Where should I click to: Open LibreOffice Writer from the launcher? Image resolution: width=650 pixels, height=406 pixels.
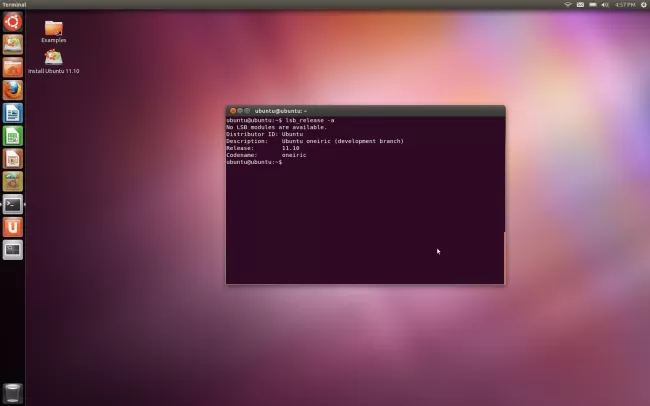coord(13,113)
